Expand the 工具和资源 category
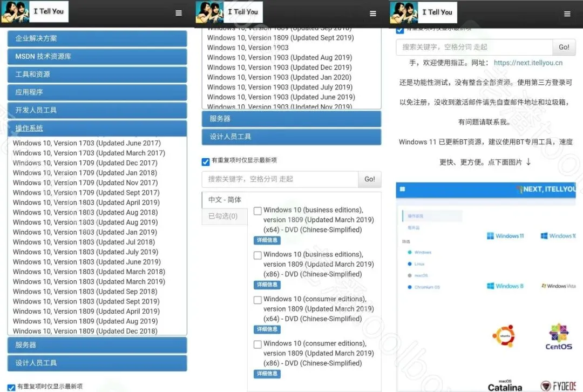583x392 pixels. coord(97,75)
